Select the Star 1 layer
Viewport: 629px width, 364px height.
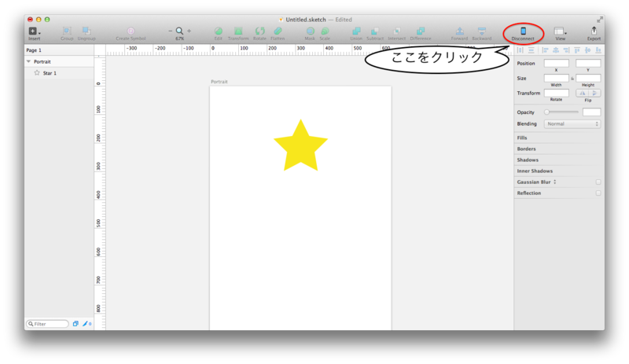tap(59, 73)
